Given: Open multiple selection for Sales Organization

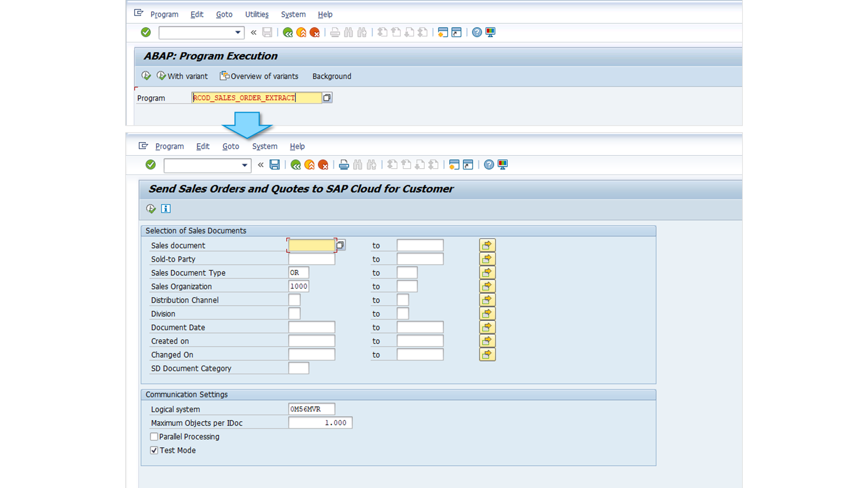Looking at the screenshot, I should [487, 286].
